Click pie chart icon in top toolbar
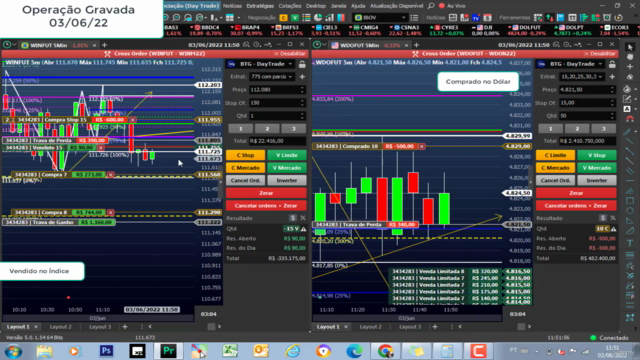 point(318,18)
